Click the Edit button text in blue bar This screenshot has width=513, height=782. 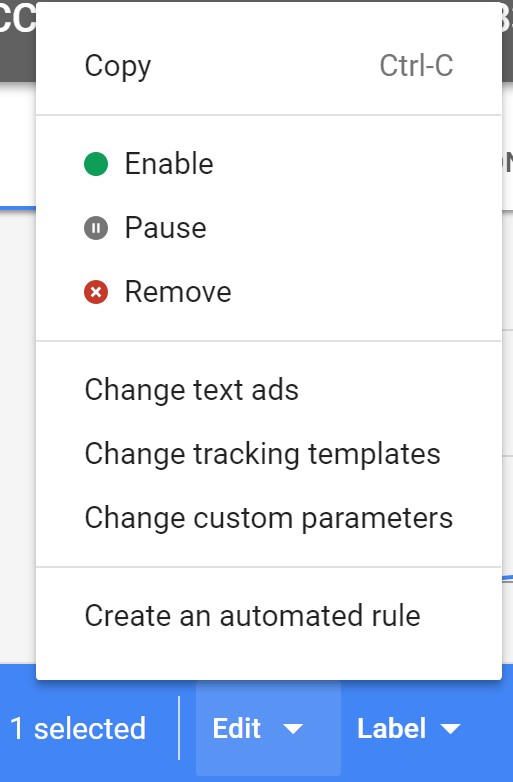point(237,729)
